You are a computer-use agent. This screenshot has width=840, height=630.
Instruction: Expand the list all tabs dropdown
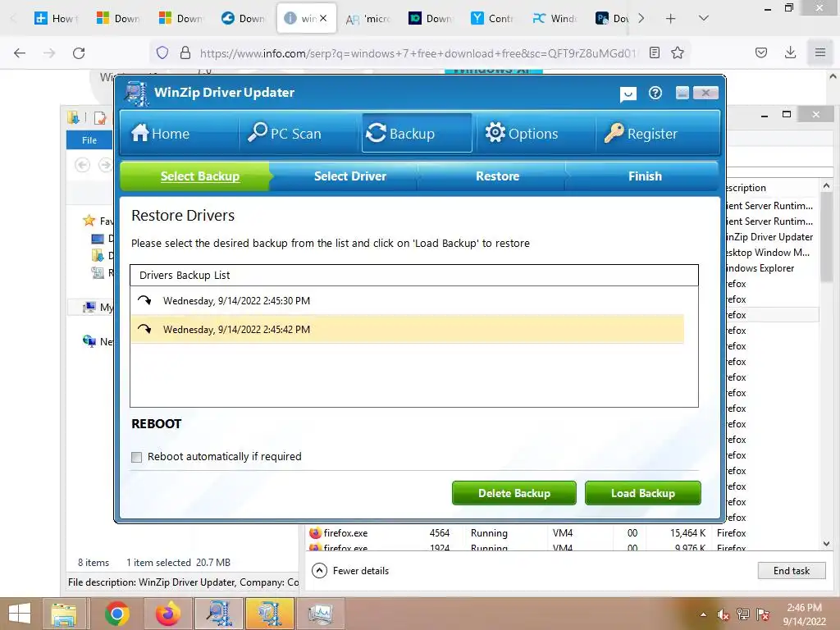704,18
